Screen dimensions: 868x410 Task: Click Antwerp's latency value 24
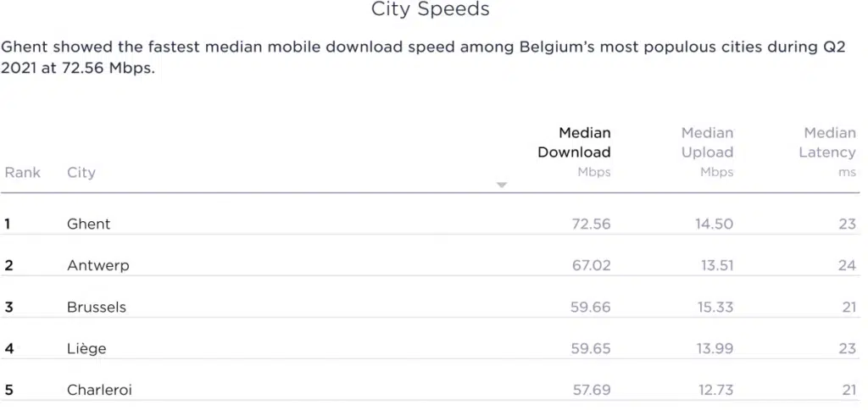(847, 266)
